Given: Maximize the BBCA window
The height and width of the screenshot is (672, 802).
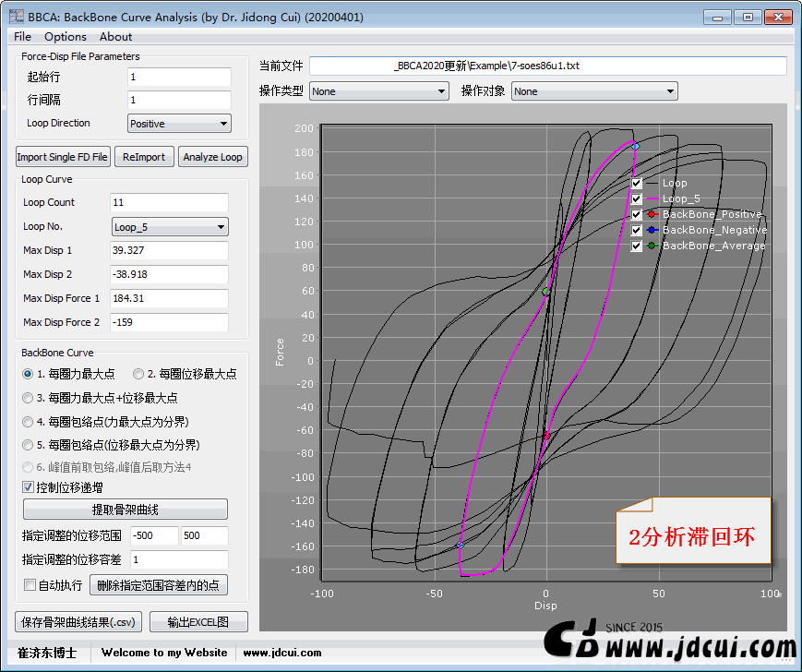Looking at the screenshot, I should (748, 18).
